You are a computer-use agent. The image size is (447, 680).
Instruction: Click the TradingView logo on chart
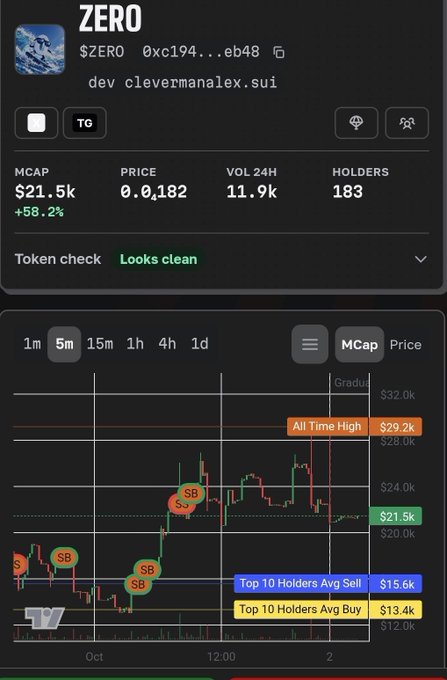[x=45, y=618]
